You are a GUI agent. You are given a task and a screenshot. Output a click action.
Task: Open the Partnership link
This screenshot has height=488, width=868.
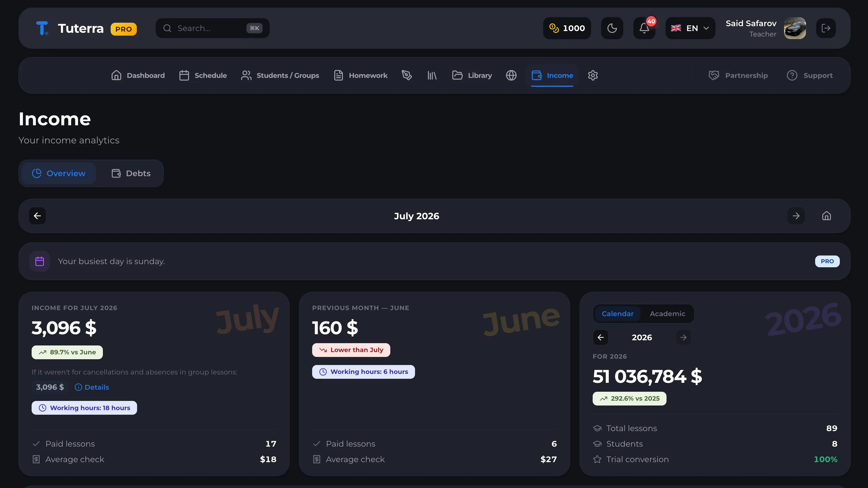[x=738, y=76]
